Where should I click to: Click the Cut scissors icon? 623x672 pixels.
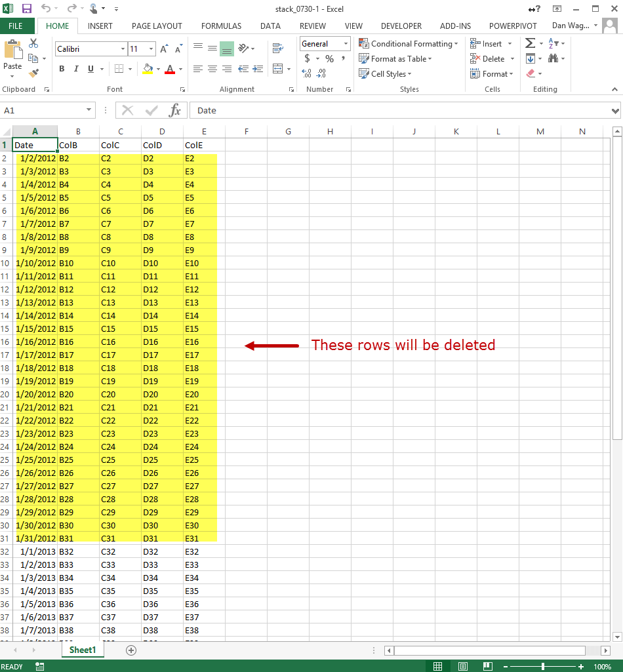(x=33, y=43)
